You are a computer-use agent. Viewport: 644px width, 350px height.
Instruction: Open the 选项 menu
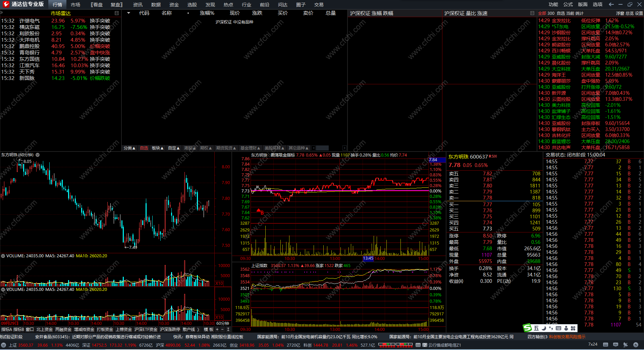598,4
